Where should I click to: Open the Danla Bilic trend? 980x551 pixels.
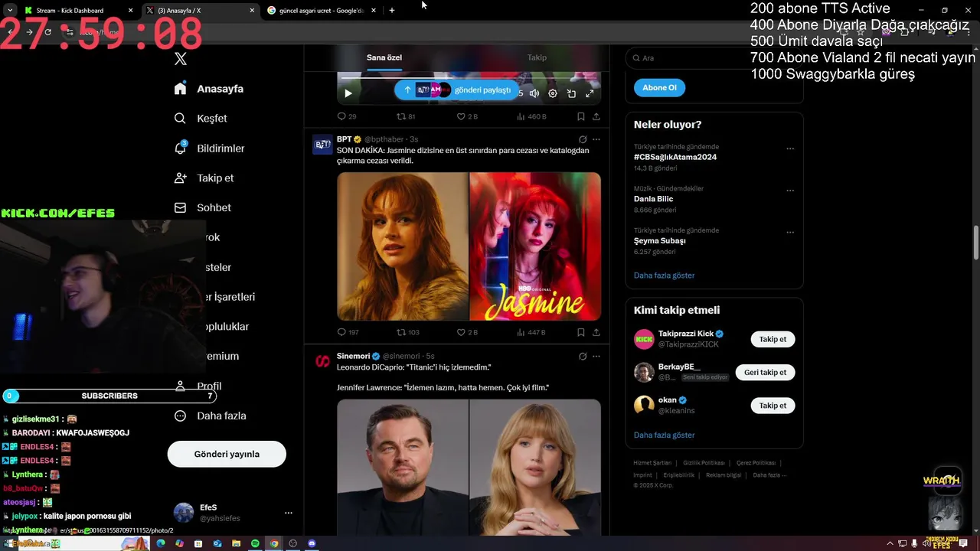coord(653,199)
